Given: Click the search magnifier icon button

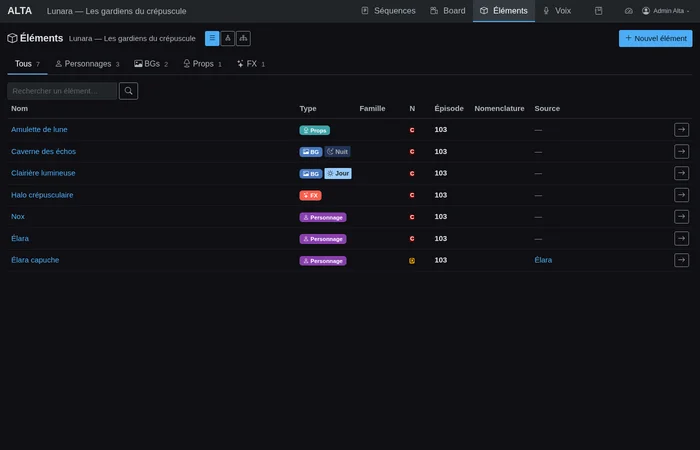Looking at the screenshot, I should [128, 91].
